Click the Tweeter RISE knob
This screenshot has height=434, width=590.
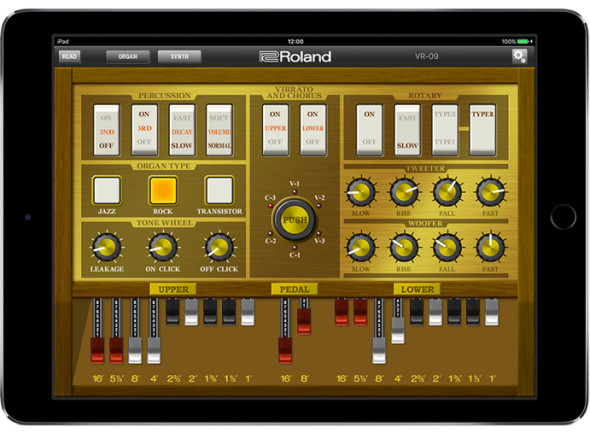(404, 192)
